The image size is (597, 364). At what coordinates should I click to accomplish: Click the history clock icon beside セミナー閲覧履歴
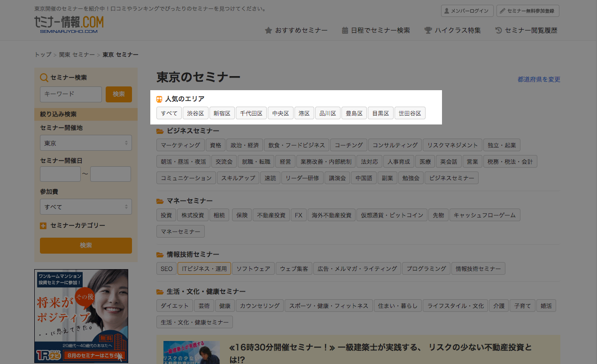pos(499,31)
